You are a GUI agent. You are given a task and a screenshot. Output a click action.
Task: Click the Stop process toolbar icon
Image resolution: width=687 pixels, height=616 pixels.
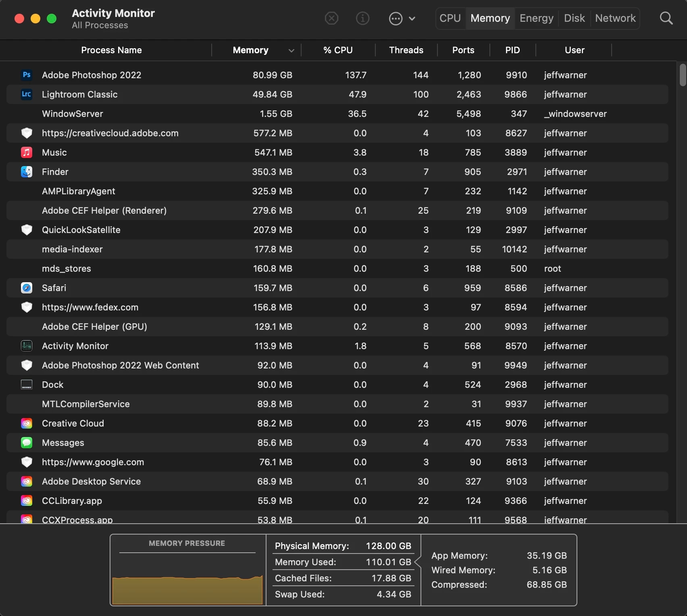pos(331,18)
